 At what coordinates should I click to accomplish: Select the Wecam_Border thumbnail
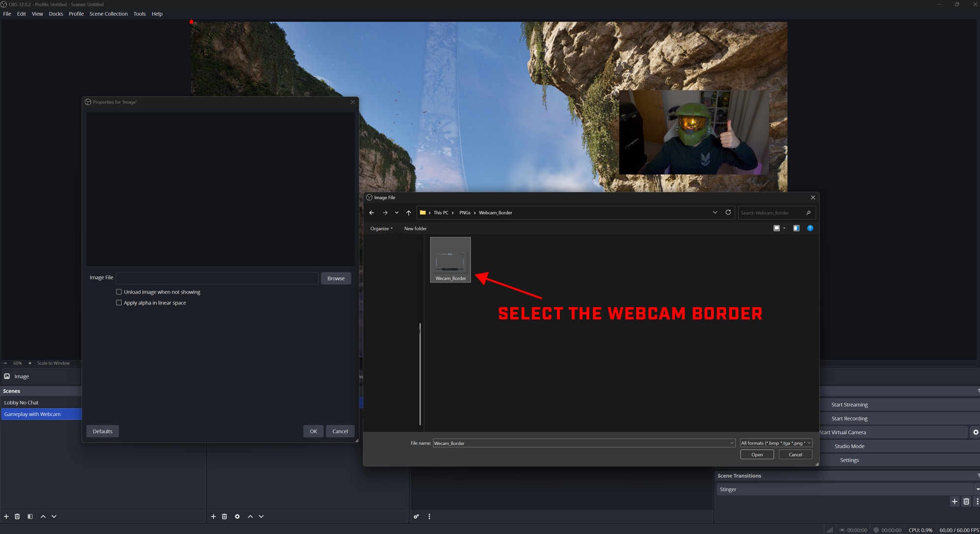tap(450, 259)
